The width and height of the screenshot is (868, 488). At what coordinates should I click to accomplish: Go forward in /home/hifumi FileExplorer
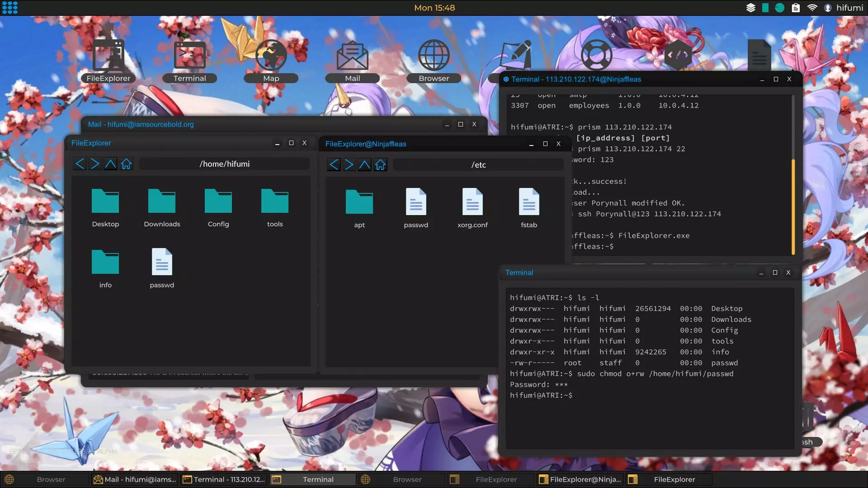95,164
